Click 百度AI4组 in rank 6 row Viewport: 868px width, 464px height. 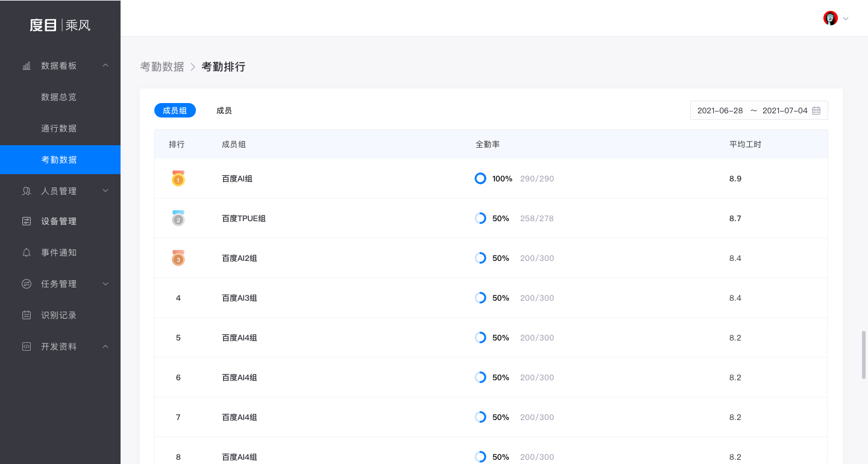[x=239, y=377]
